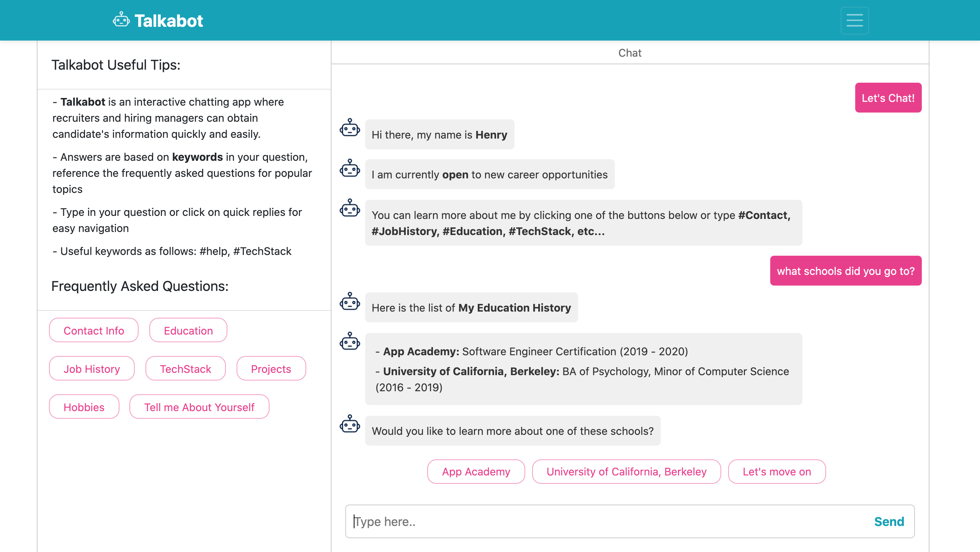980x552 pixels.
Task: Click the Talkabot robot logo icon
Action: pos(121,20)
